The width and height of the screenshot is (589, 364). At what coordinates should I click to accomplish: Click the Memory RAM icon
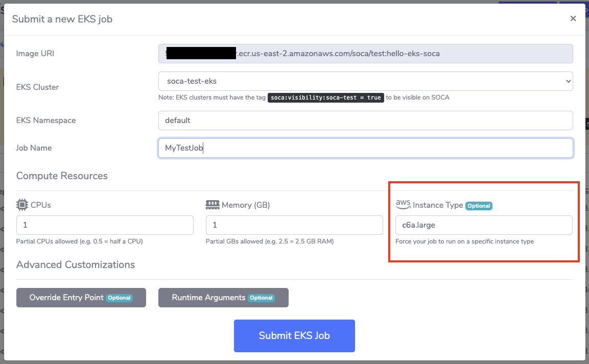213,205
